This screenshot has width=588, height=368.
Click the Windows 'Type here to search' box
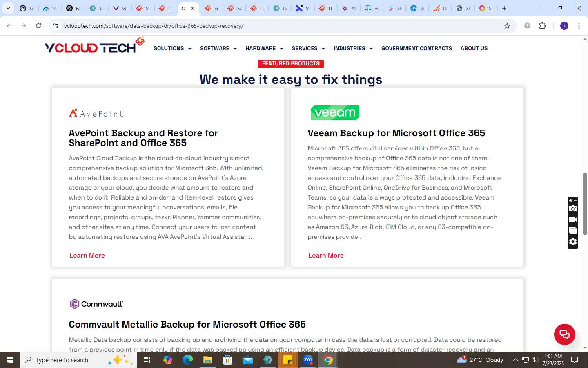(78, 360)
